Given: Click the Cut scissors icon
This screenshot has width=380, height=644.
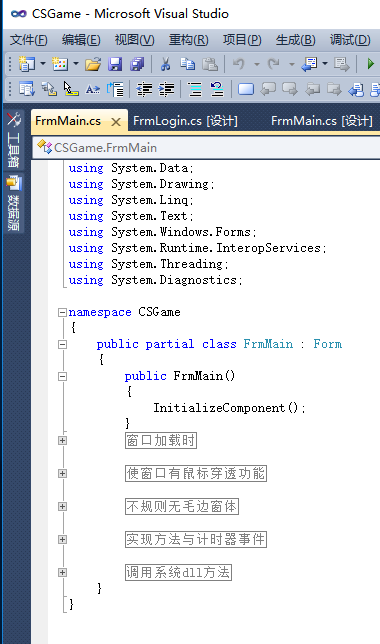Looking at the screenshot, I should tap(165, 64).
